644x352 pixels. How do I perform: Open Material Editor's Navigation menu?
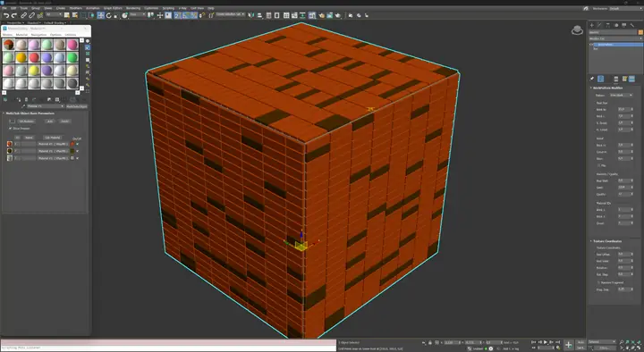38,35
